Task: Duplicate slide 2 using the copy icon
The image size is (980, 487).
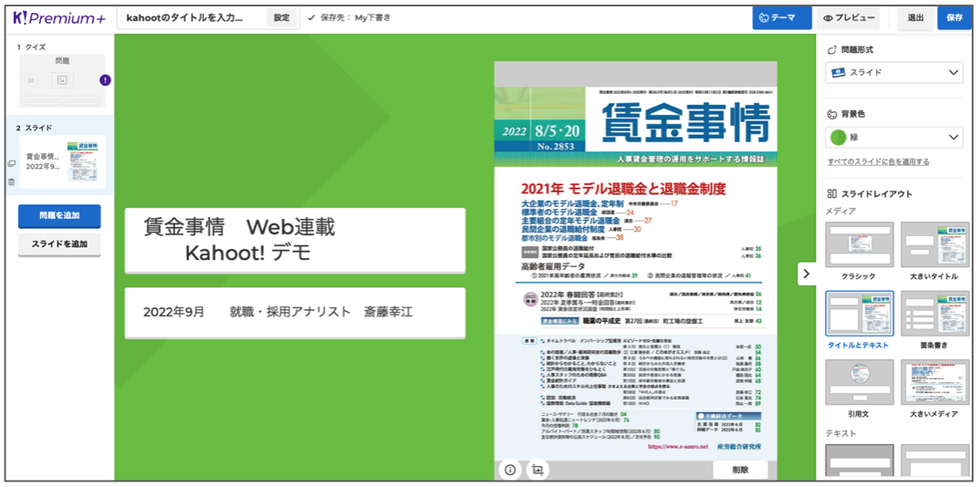Action: click(11, 164)
